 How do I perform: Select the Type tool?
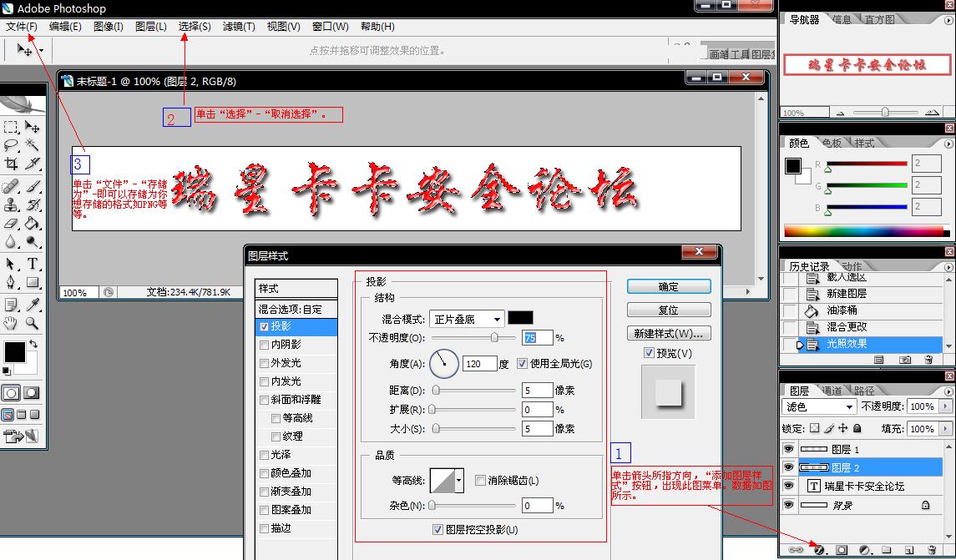point(33,264)
